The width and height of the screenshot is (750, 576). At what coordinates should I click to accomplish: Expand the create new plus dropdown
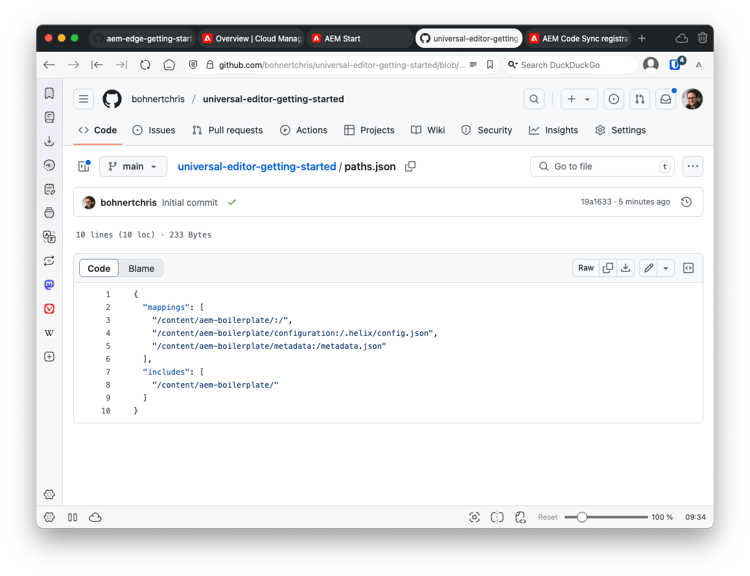coord(579,99)
